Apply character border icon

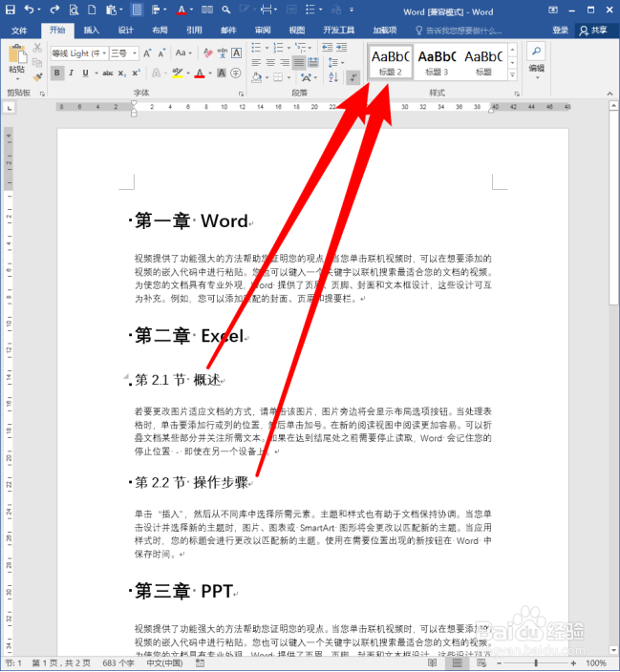click(236, 53)
